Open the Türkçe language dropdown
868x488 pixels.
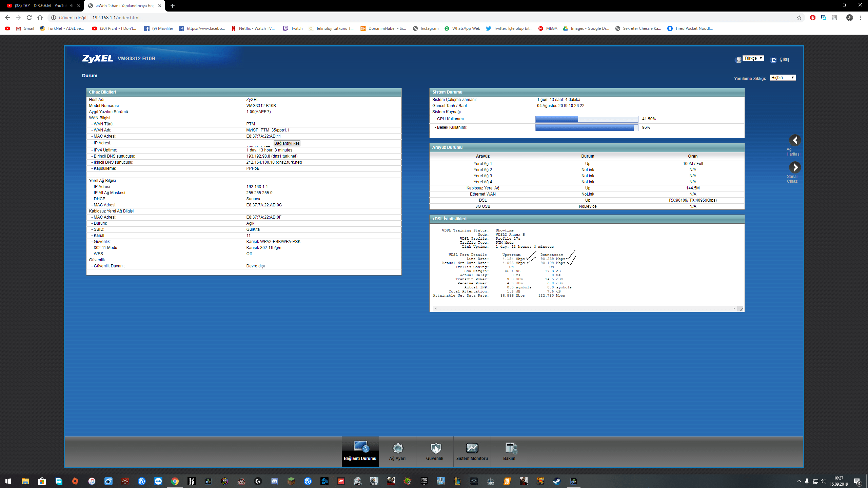tap(753, 58)
